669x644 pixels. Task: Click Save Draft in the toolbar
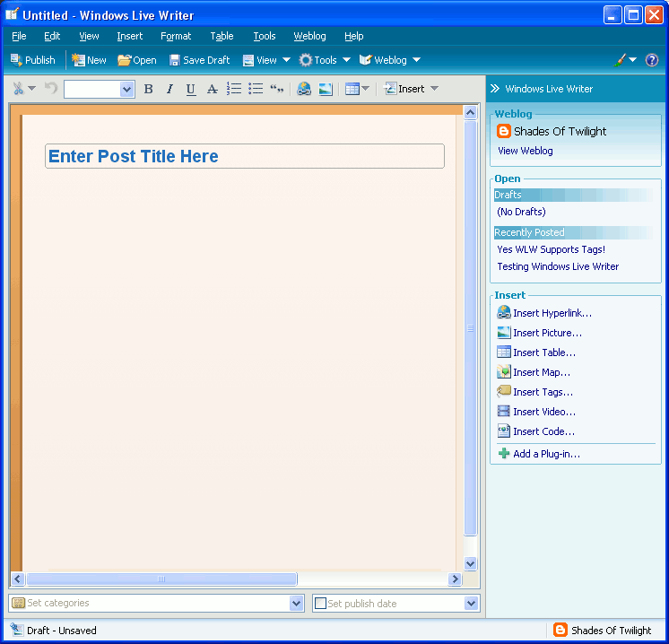point(199,60)
